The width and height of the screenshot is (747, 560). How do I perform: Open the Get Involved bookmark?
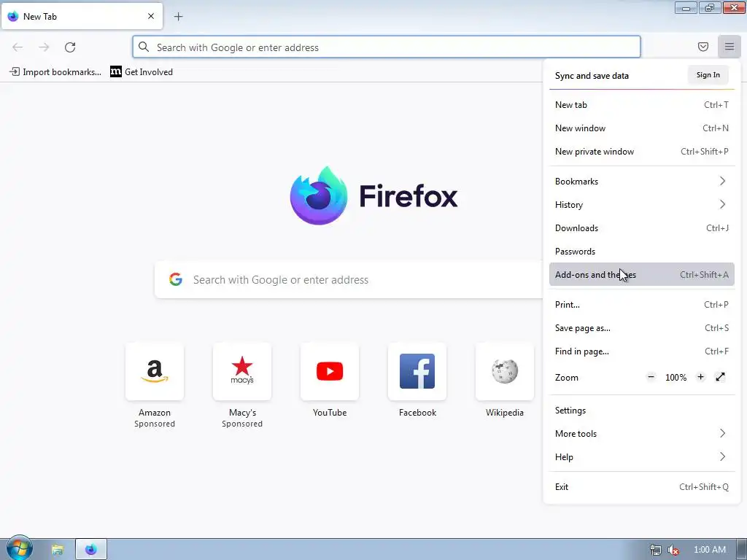(x=142, y=72)
